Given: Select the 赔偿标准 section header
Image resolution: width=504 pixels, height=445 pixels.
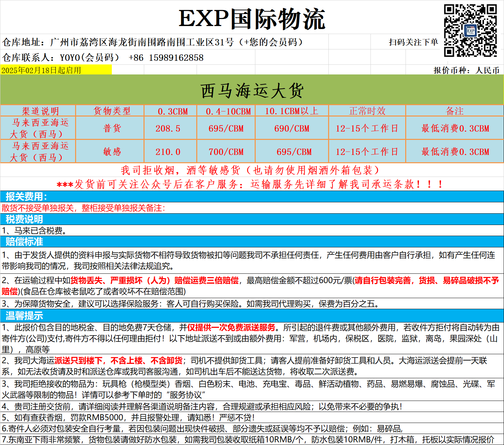Looking at the screenshot, I should 252,242.
